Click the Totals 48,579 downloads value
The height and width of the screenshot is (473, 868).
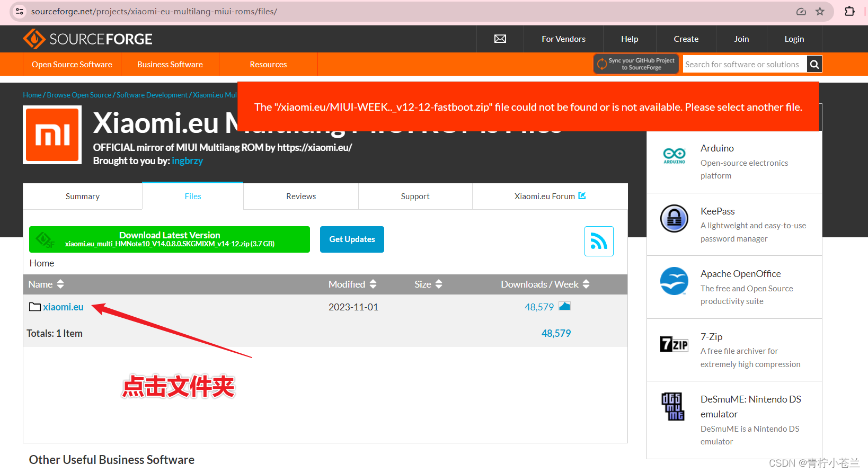(556, 333)
